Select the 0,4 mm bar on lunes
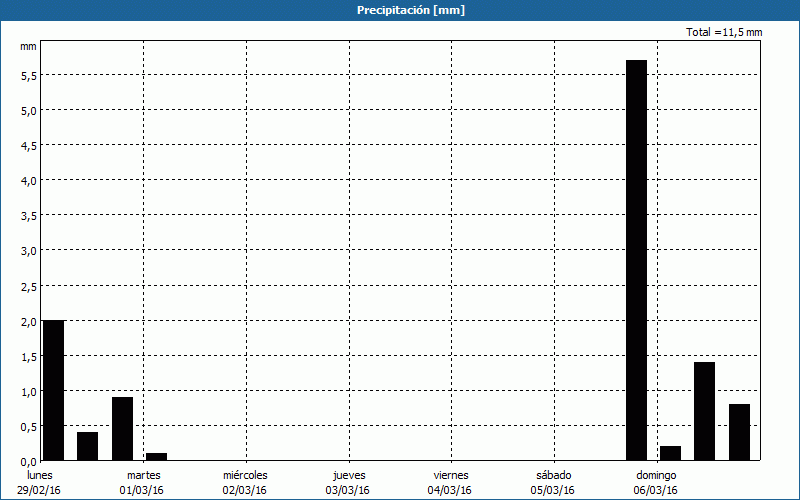This screenshot has height=500, width=800. pos(88,446)
